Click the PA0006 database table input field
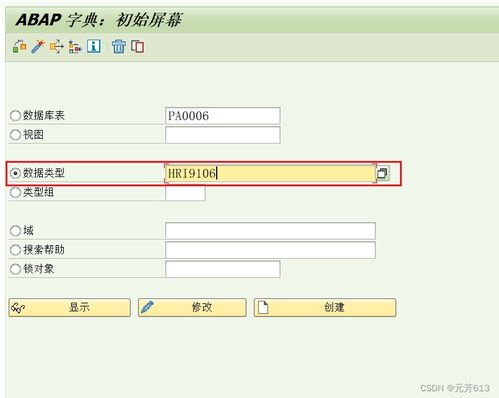The image size is (499, 398). point(223,116)
